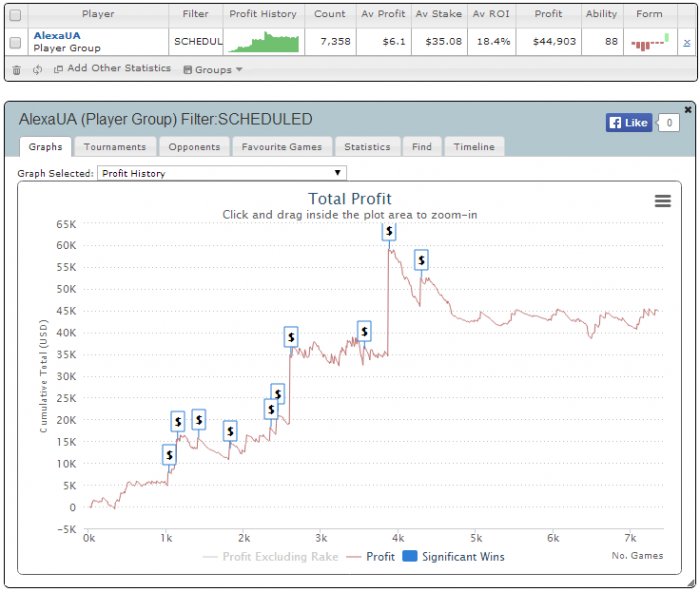
Task: Close the AlexaUA graph panel
Action: pos(688,109)
